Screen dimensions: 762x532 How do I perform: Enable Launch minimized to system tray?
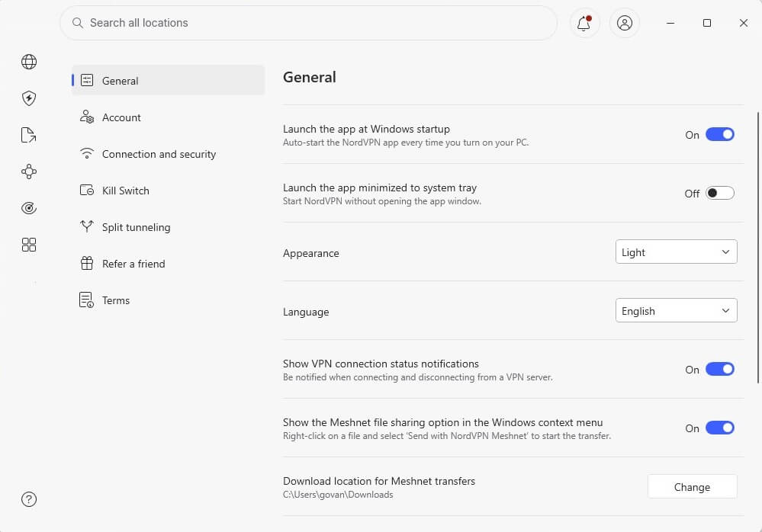720,193
